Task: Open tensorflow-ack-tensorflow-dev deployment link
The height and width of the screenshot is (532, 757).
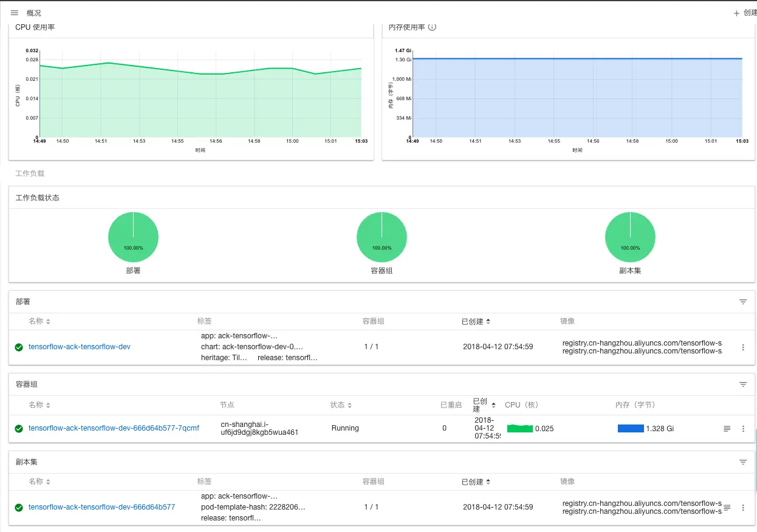Action: [x=80, y=347]
